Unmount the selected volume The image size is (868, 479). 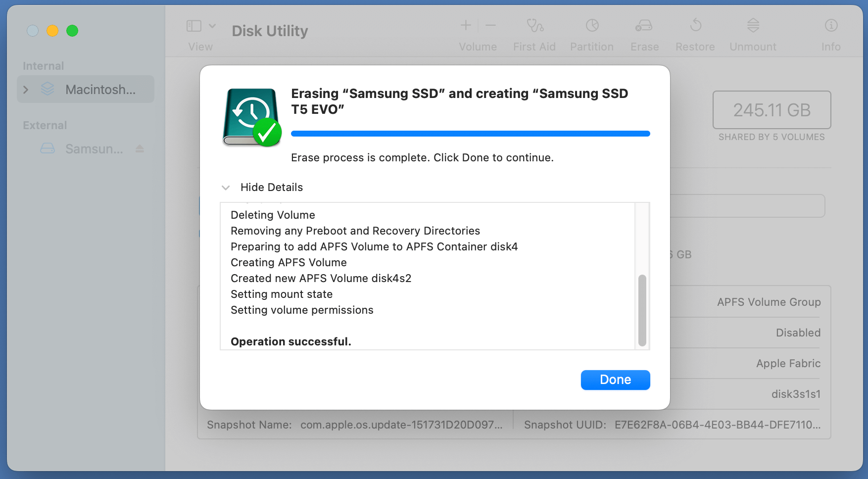752,32
